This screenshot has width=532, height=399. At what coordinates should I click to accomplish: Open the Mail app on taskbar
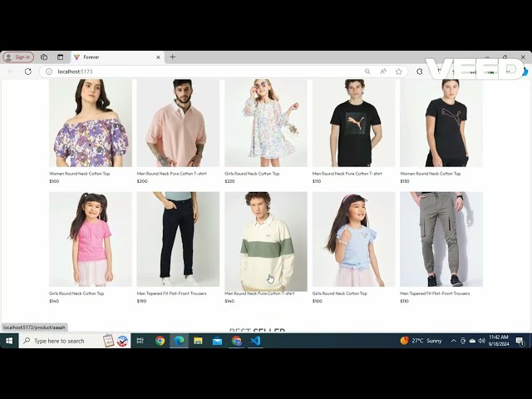217,341
